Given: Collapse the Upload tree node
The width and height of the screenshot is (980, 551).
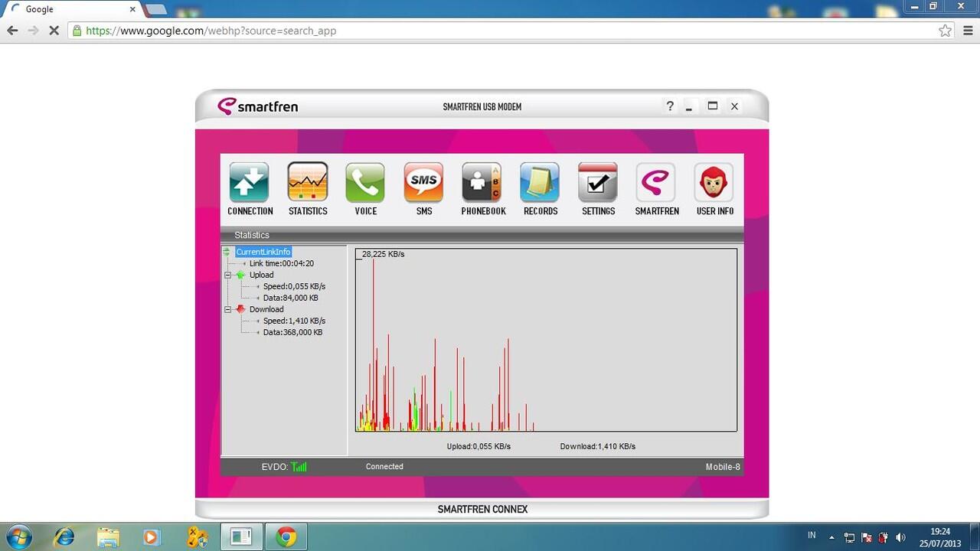Looking at the screenshot, I should [227, 275].
